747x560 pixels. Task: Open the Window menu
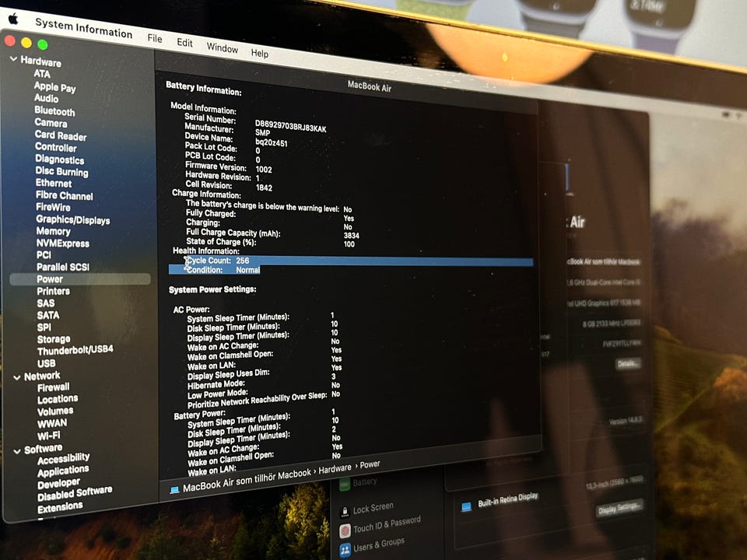(x=222, y=47)
